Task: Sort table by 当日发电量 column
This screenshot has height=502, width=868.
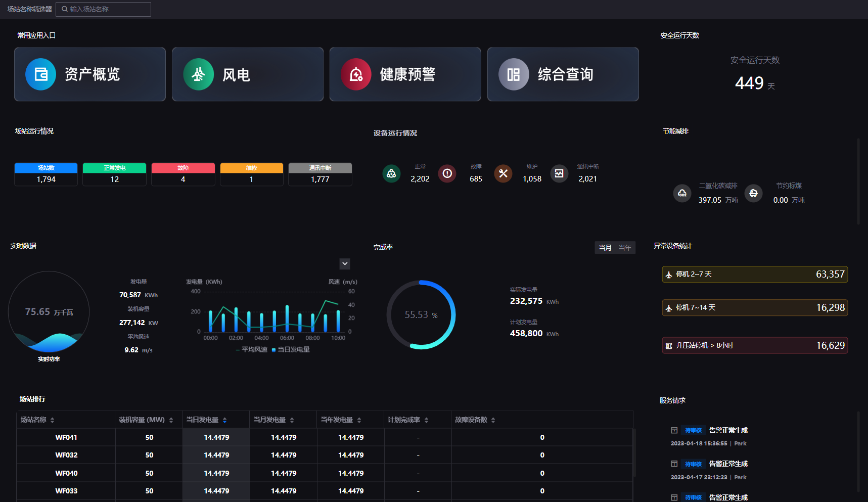Action: coord(224,420)
